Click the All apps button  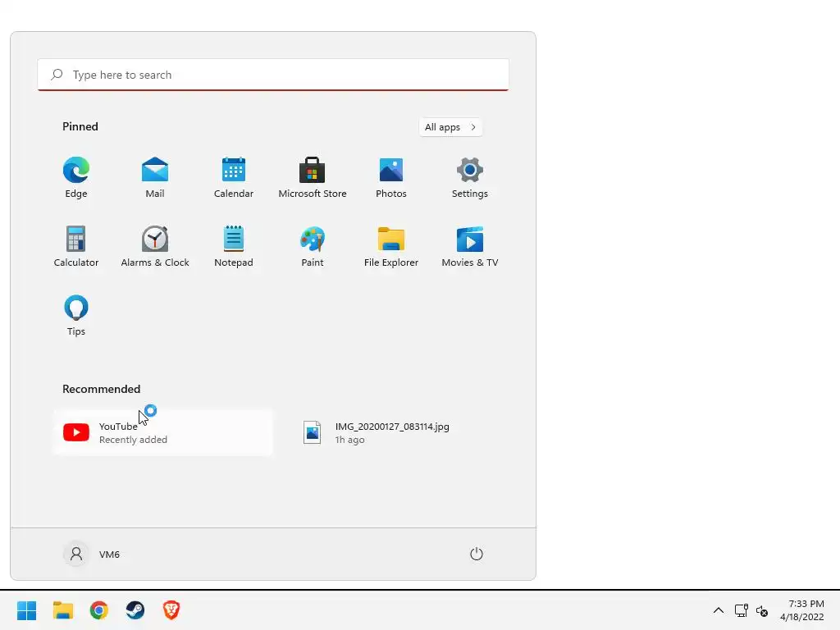click(x=450, y=127)
